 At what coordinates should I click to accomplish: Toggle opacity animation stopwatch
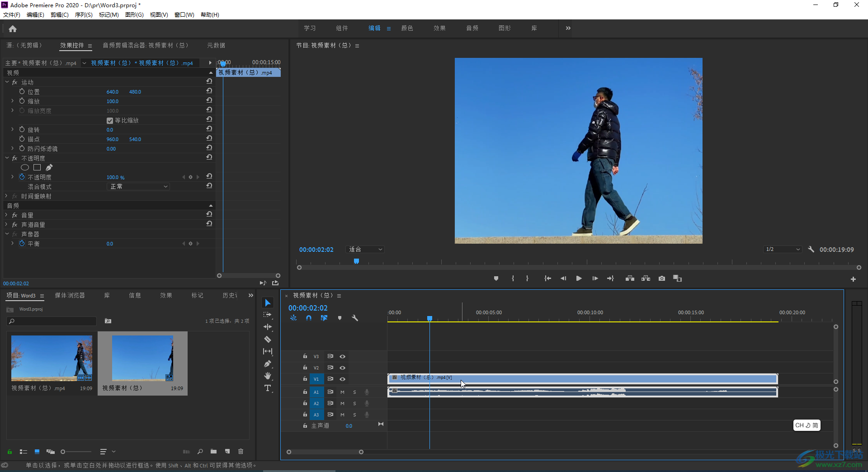tap(22, 177)
